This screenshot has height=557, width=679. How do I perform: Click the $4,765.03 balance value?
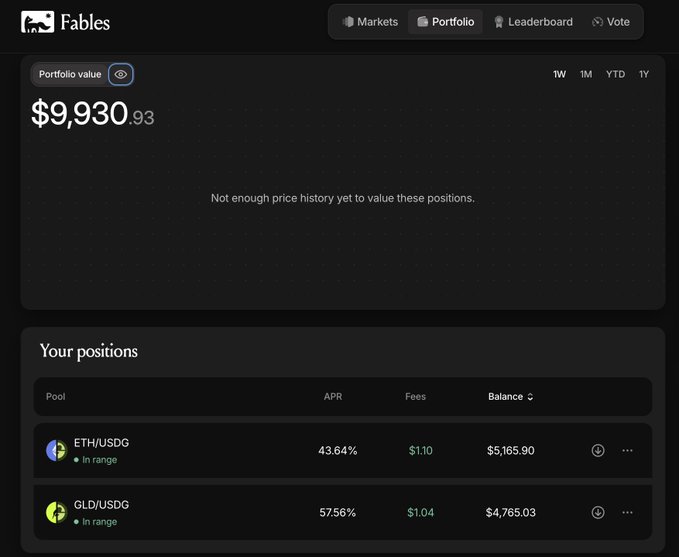pos(511,513)
